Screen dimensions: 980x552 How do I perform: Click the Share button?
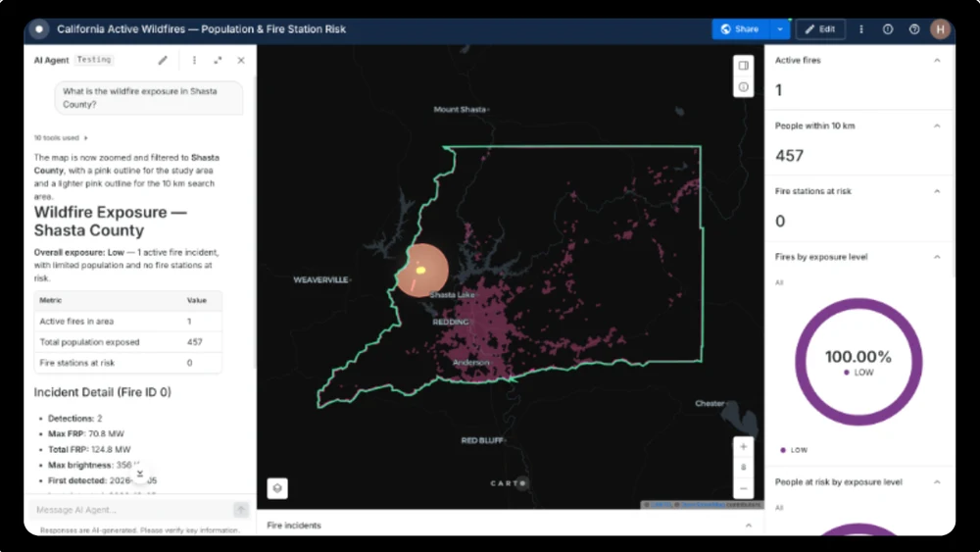click(x=740, y=28)
